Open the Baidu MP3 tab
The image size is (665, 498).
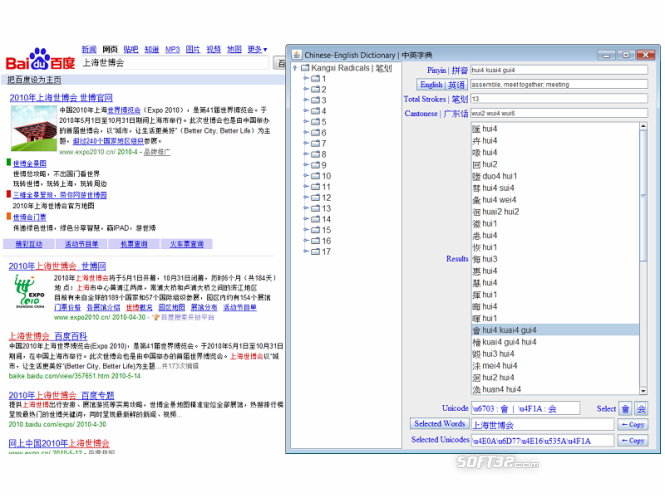172,49
